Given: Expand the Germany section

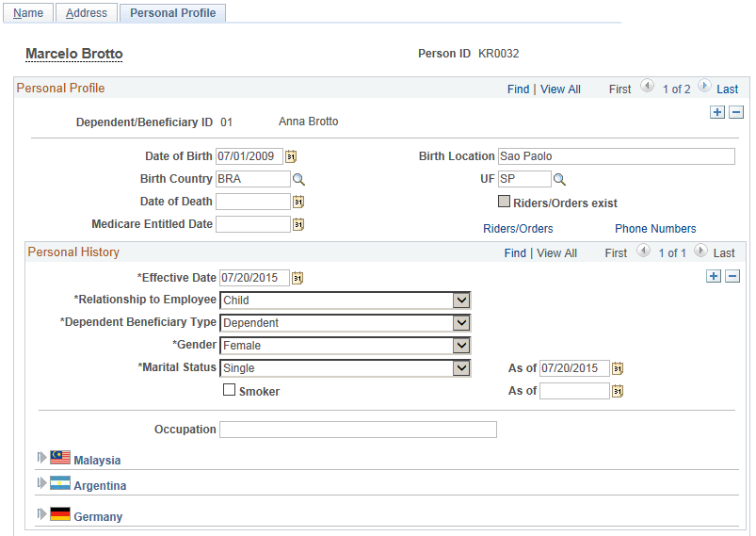Looking at the screenshot, I should click(42, 513).
